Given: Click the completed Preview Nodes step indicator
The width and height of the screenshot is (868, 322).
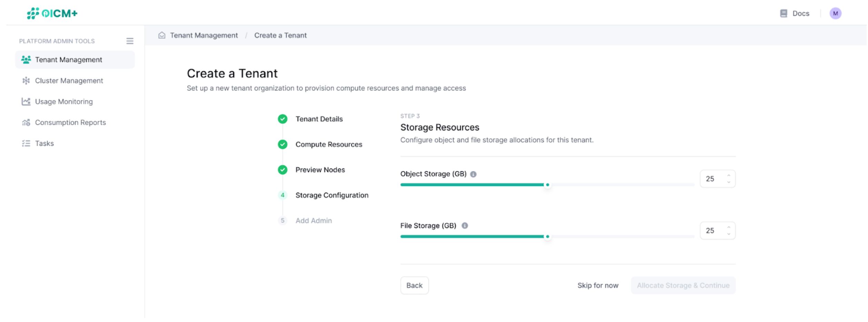Looking at the screenshot, I should click(283, 170).
